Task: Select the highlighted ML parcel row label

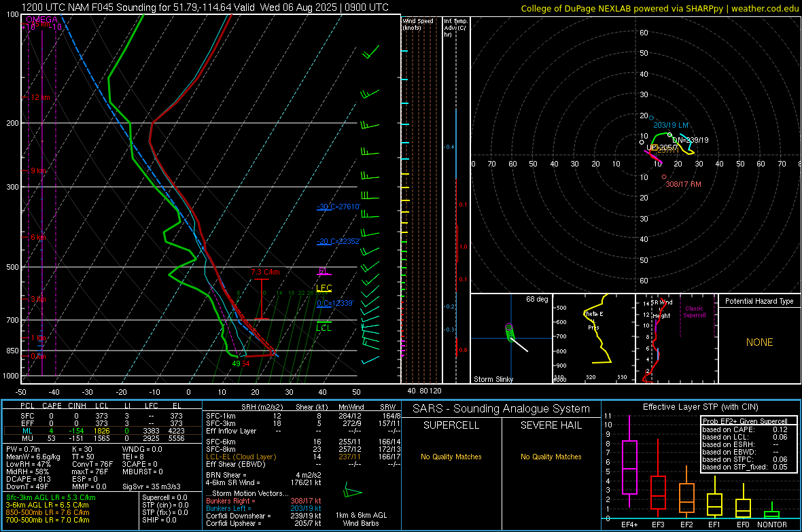Action: point(27,431)
